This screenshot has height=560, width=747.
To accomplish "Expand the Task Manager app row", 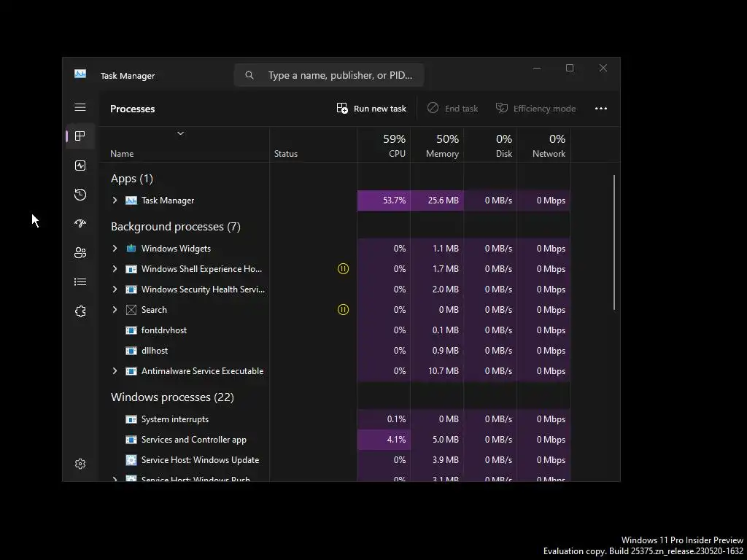I will 115,201.
